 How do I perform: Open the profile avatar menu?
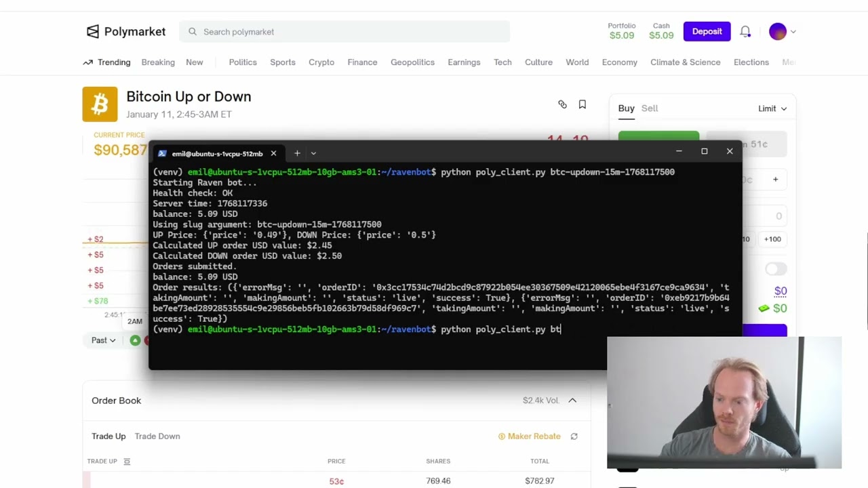782,32
